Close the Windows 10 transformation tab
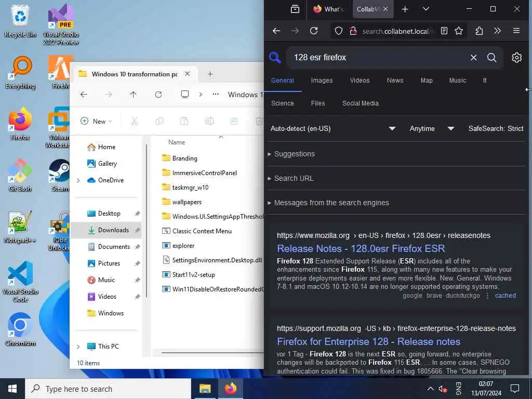The width and height of the screenshot is (532, 399). click(x=187, y=74)
